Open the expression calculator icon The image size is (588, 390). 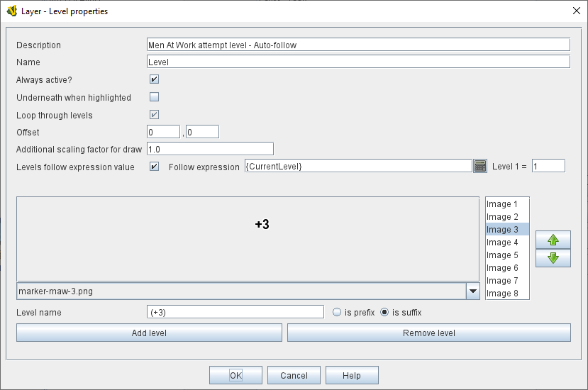(x=480, y=166)
